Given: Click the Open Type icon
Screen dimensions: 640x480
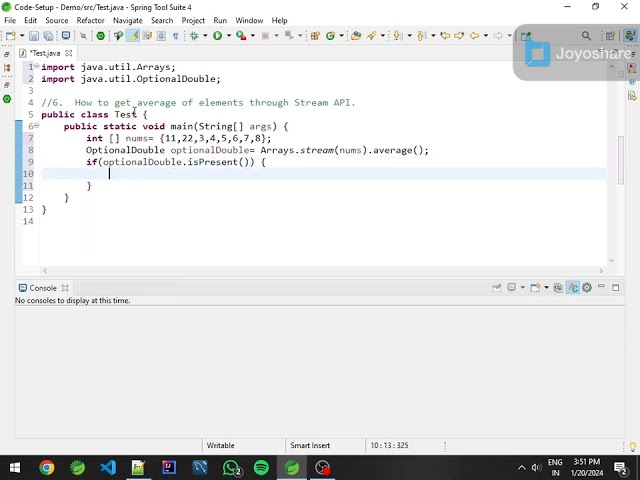Looking at the screenshot, I should click(356, 36).
